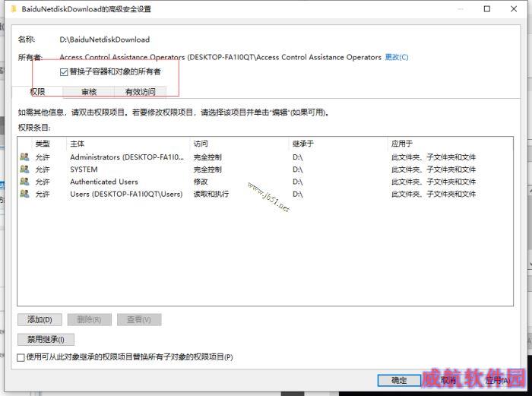Click 完全控制 in the Administrators row

point(207,157)
